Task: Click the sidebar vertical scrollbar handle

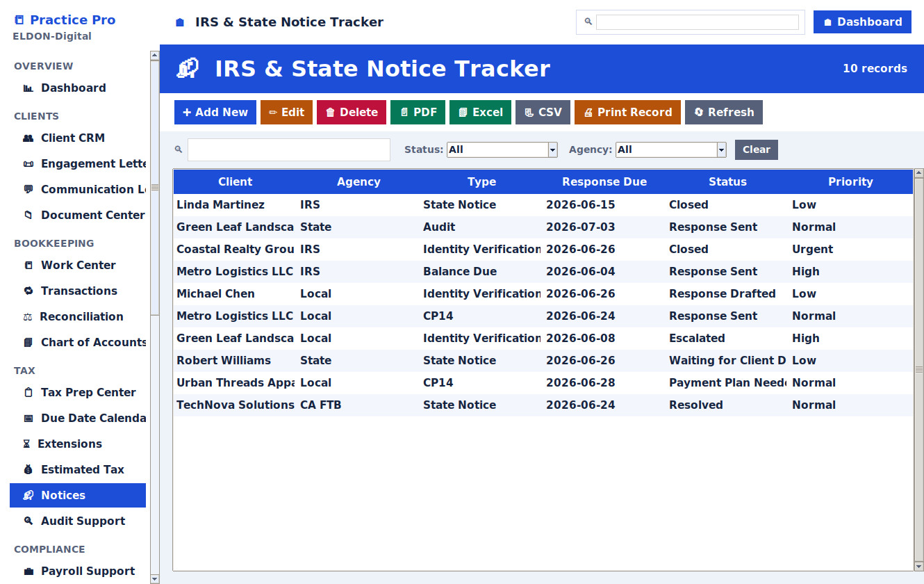Action: pyautogui.click(x=155, y=188)
